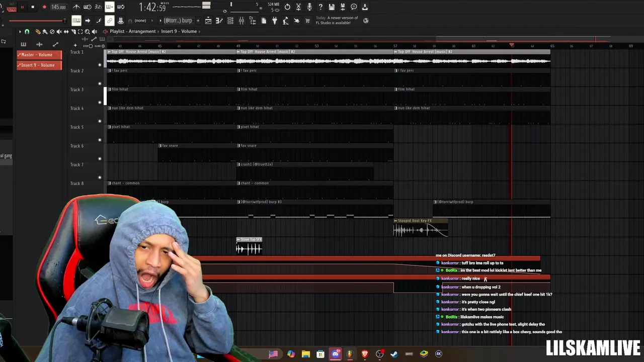644x362 pixels.
Task: Toggle playlist magnet snap
Action: [x=27, y=32]
